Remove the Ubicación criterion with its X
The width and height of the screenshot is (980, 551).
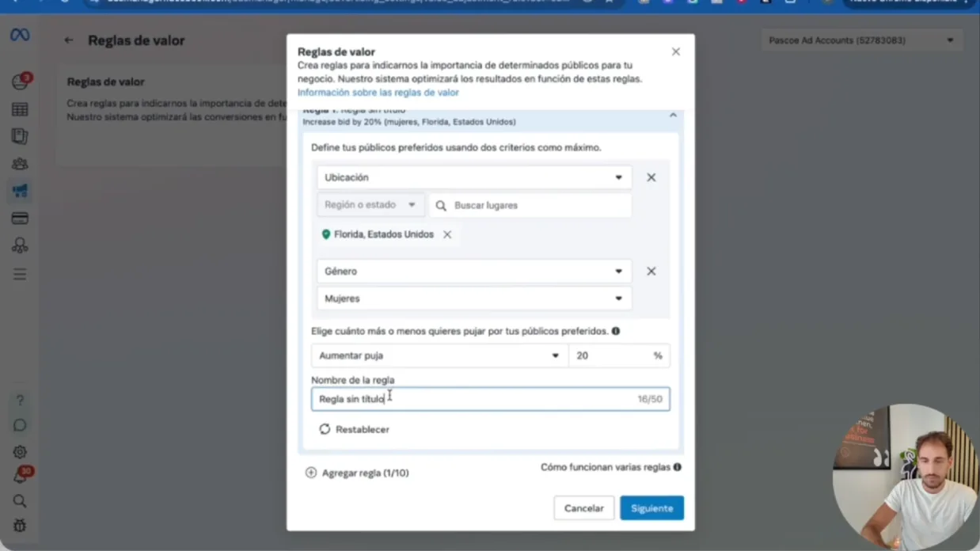(651, 177)
